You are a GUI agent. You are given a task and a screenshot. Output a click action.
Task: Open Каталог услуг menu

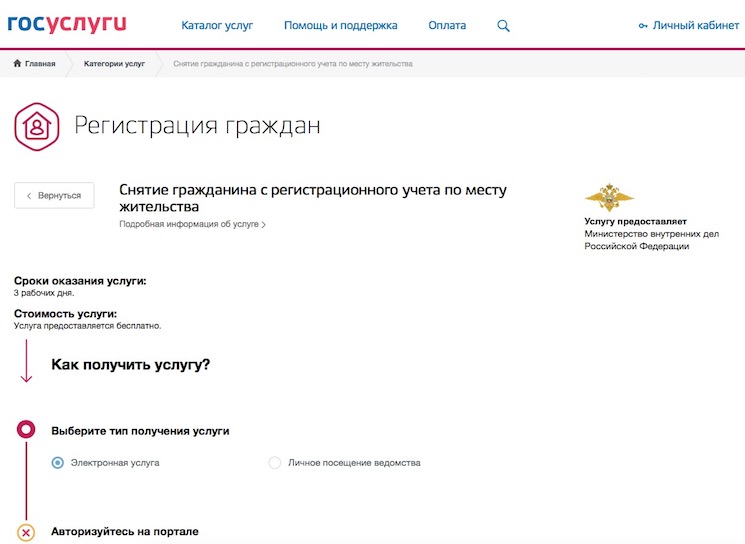[x=217, y=25]
